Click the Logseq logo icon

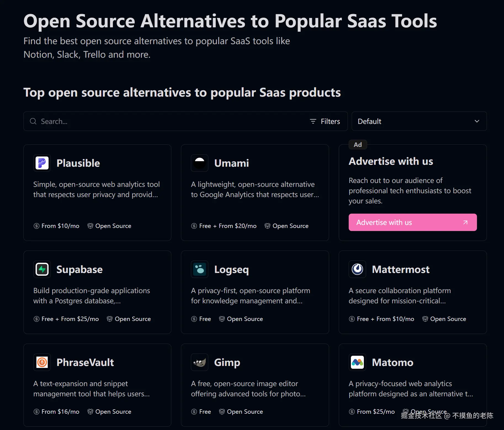pyautogui.click(x=199, y=269)
